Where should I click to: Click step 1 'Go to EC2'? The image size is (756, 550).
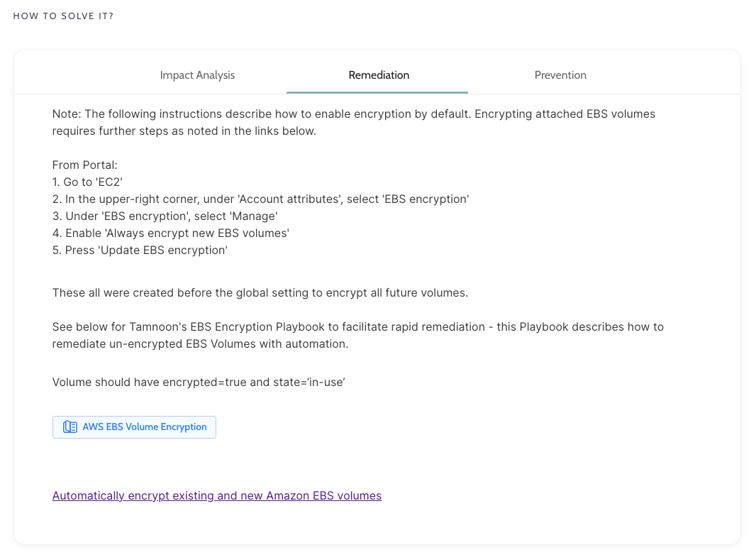coord(88,182)
